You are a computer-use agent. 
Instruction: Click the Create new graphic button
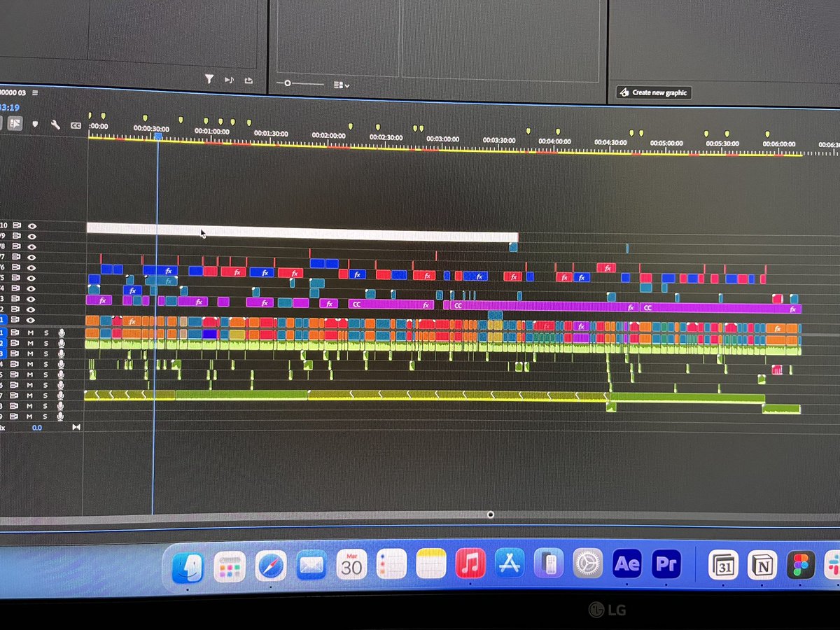[x=654, y=92]
